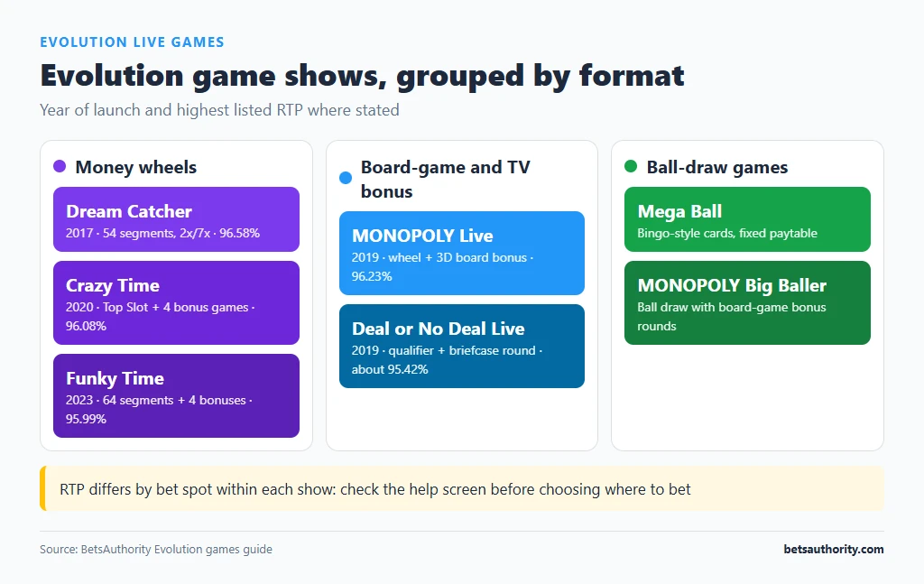Click the Money wheels heading
Viewport: 924px width, 584px height.
(136, 167)
